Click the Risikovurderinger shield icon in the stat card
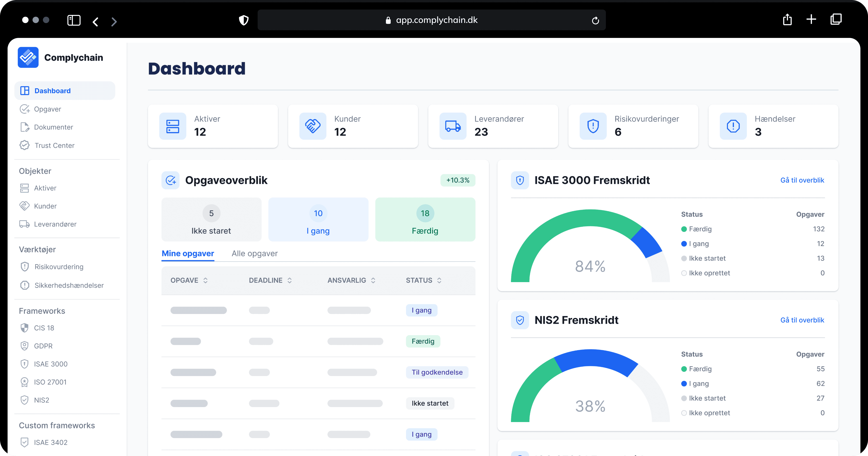The height and width of the screenshot is (456, 868). point(593,126)
